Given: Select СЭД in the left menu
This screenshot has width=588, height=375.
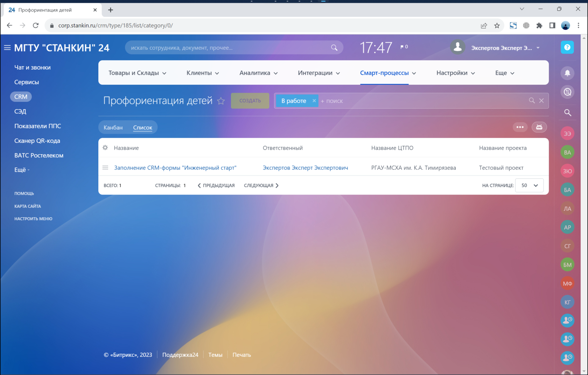Looking at the screenshot, I should click(20, 111).
